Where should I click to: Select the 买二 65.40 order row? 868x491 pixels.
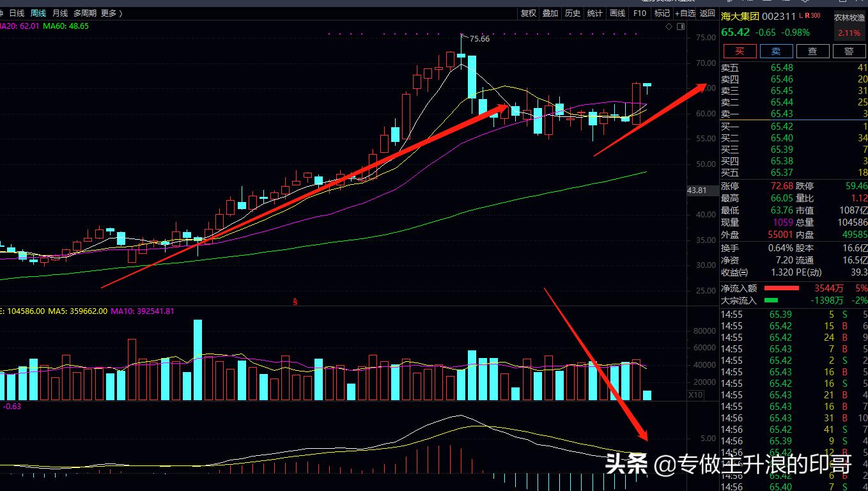(794, 138)
